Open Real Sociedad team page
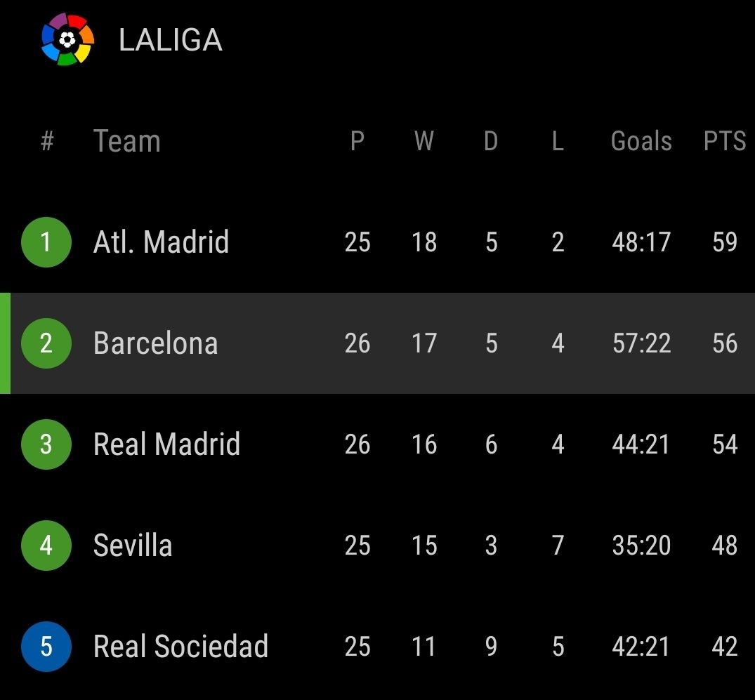 180,646
